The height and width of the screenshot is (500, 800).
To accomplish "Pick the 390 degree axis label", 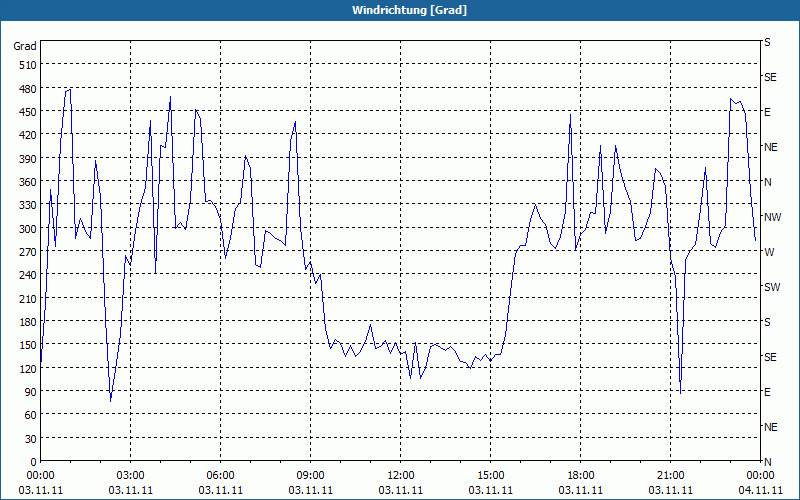I will (x=28, y=159).
